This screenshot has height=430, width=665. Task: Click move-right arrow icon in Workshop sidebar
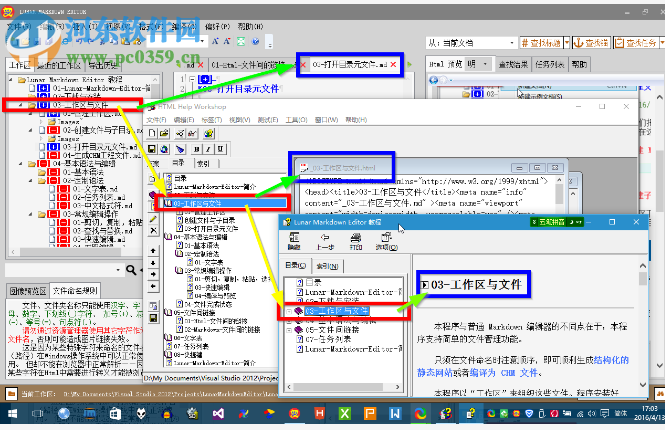(x=153, y=274)
